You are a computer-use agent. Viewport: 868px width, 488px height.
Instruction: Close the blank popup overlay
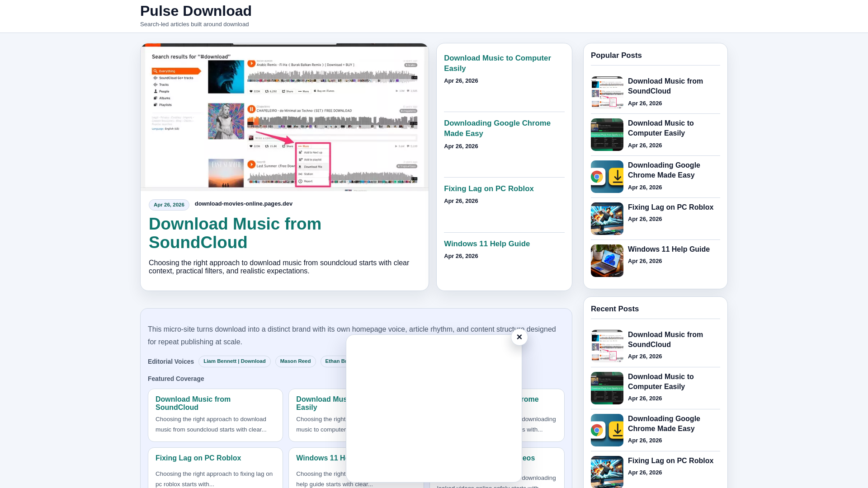pos(519,337)
